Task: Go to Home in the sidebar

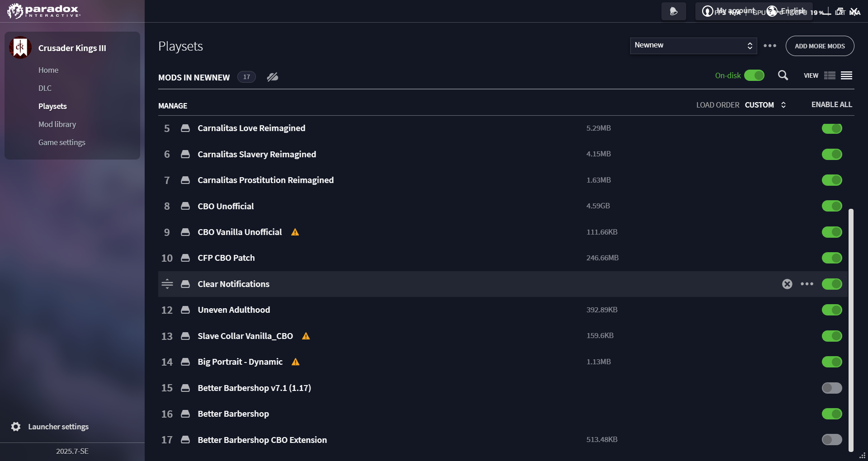Action: point(48,70)
